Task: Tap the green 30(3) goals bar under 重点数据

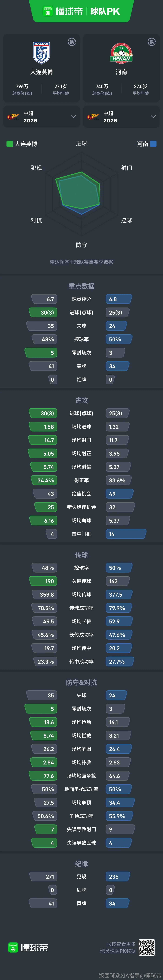Action: [43, 312]
